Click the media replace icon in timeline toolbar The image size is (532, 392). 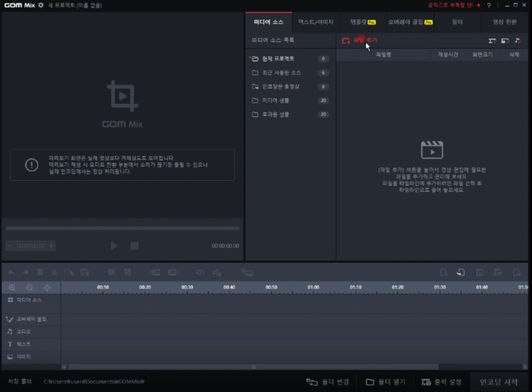click(247, 272)
